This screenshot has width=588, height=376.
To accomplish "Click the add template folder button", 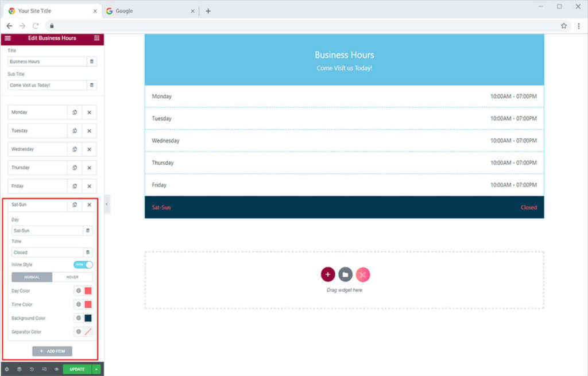I will [345, 274].
